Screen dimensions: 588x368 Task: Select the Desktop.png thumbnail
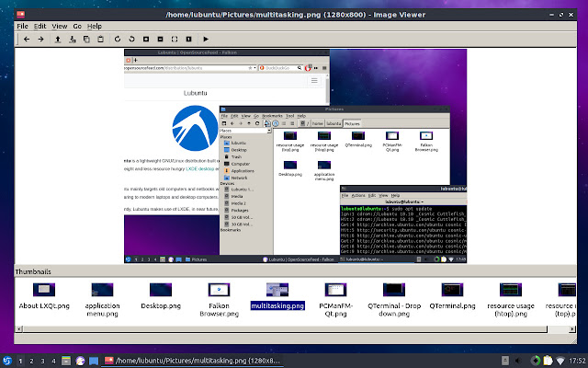pyautogui.click(x=161, y=296)
